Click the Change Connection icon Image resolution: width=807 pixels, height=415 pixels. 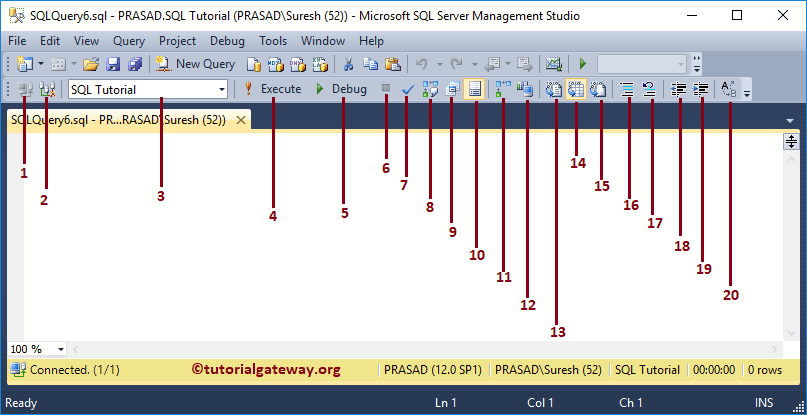pyautogui.click(x=47, y=90)
